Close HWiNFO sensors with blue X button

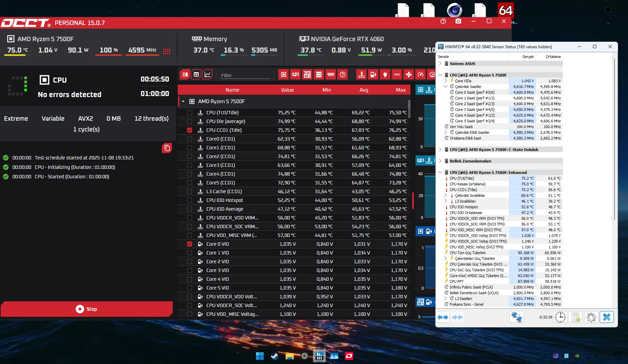(x=606, y=317)
